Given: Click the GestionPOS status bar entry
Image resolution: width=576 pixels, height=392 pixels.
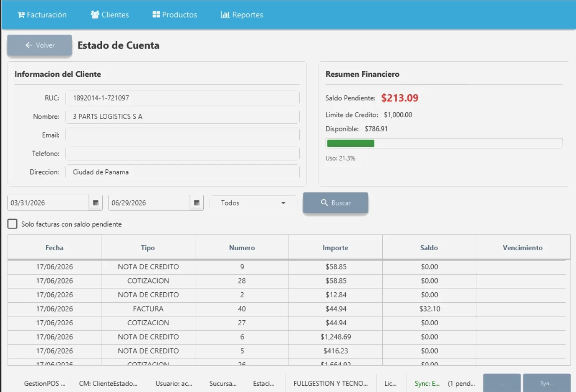Looking at the screenshot, I should (x=45, y=384).
